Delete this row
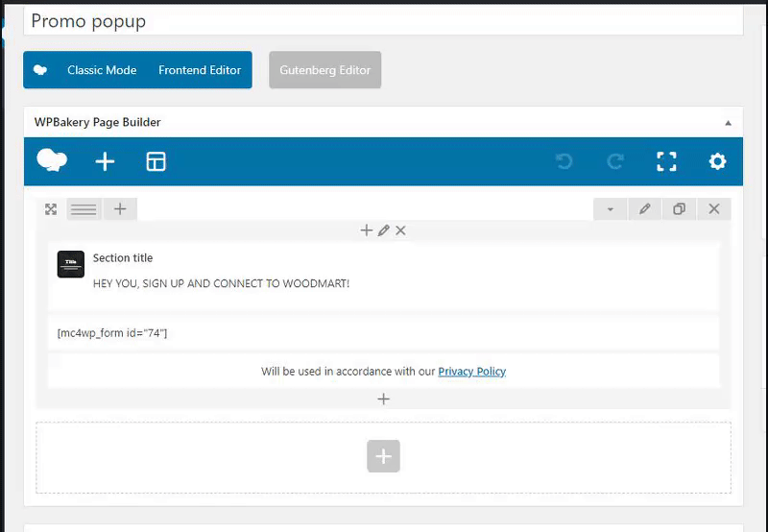 [x=713, y=209]
